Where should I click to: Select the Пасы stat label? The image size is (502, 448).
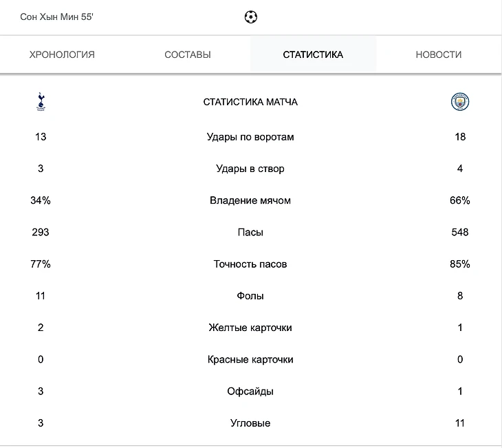250,232
